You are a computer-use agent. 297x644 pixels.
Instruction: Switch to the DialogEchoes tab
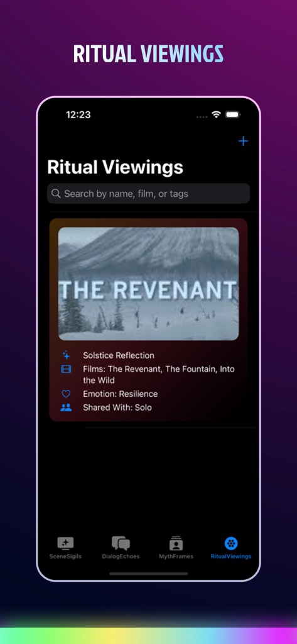tap(121, 548)
